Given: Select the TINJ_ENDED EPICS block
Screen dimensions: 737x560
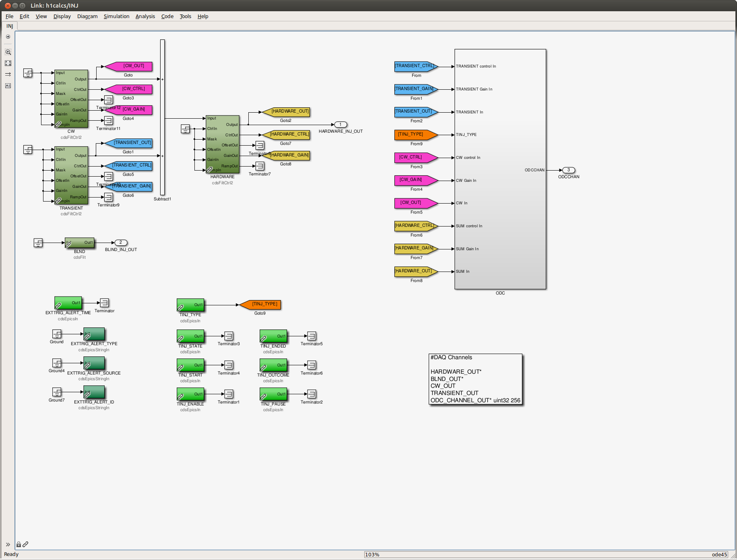Looking at the screenshot, I should (273, 336).
